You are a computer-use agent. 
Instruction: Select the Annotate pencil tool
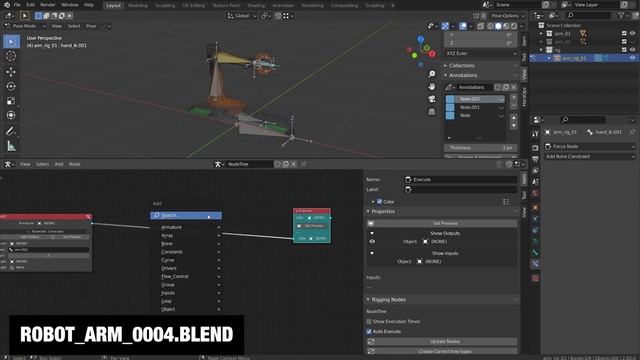pos(11,131)
